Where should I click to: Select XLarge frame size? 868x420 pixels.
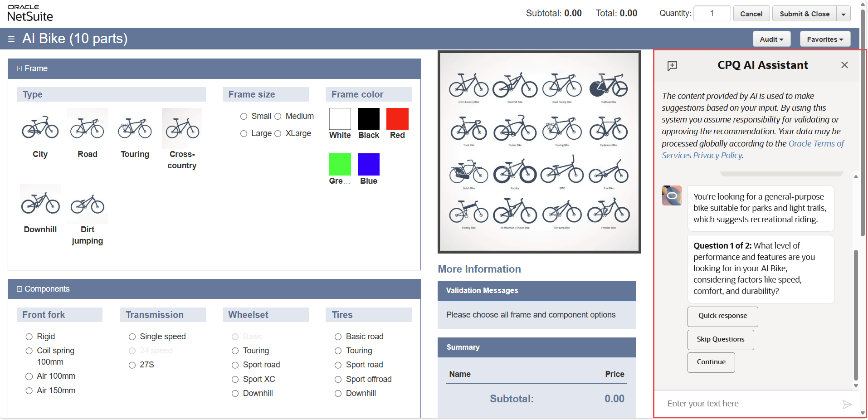pos(278,134)
